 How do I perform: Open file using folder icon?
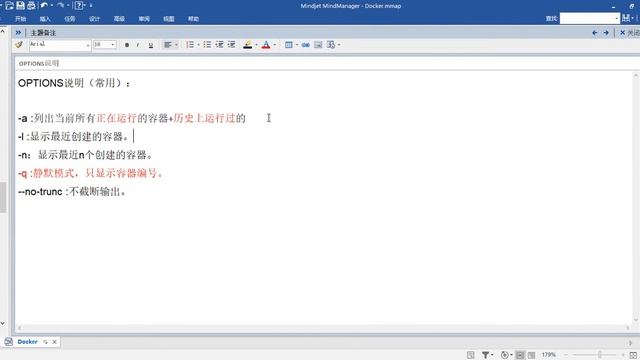click(x=9, y=6)
